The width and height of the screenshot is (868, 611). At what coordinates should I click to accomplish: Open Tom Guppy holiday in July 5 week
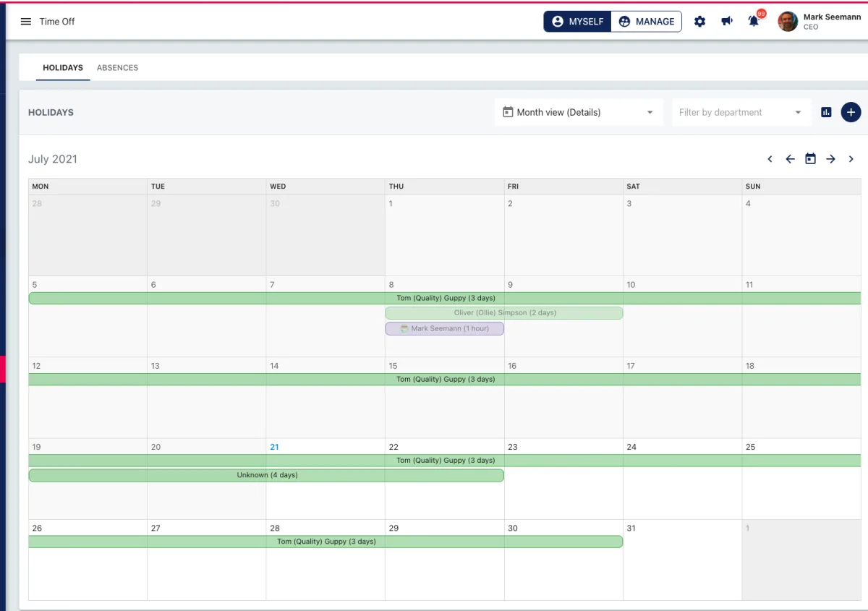(x=445, y=298)
